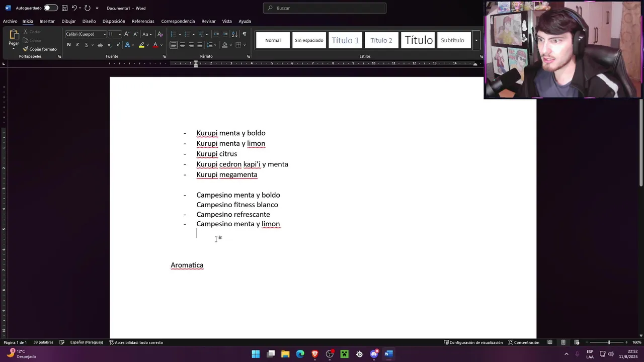Switch to Insertar tab
This screenshot has width=644, height=362.
click(x=47, y=21)
